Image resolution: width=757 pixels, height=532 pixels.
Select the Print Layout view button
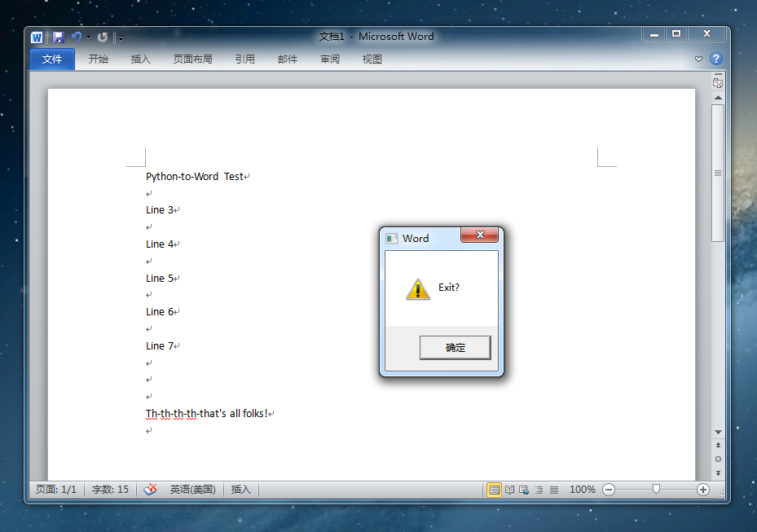click(x=494, y=490)
